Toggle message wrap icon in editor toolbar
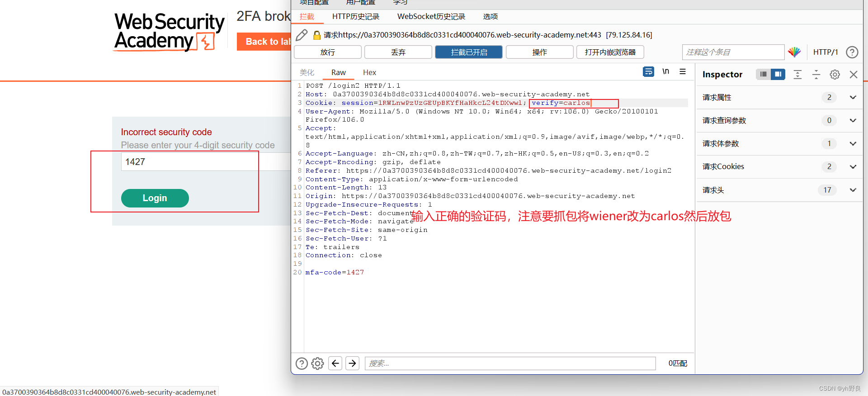Image resolution: width=868 pixels, height=396 pixels. 648,71
